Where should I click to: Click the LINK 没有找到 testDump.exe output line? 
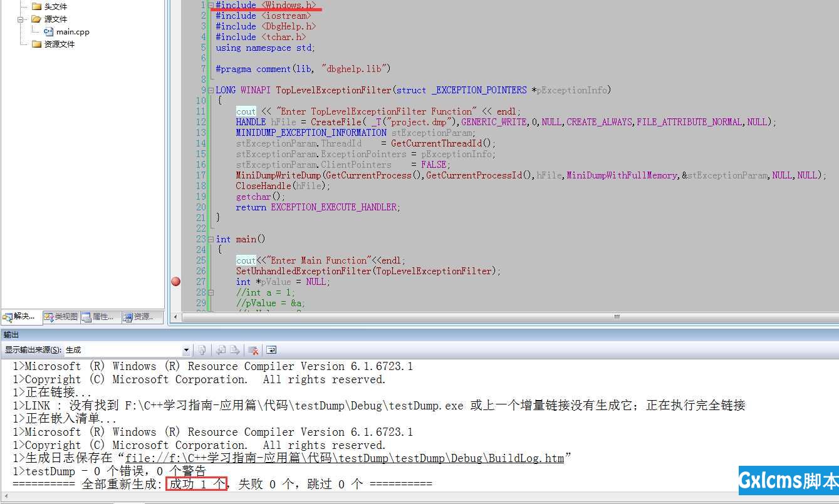tap(379, 406)
